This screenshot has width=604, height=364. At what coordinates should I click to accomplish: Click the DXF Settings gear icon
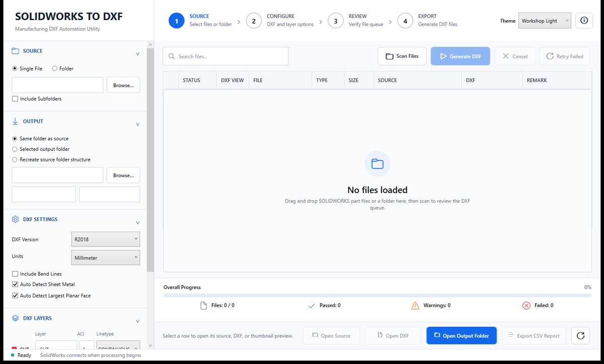(15, 219)
